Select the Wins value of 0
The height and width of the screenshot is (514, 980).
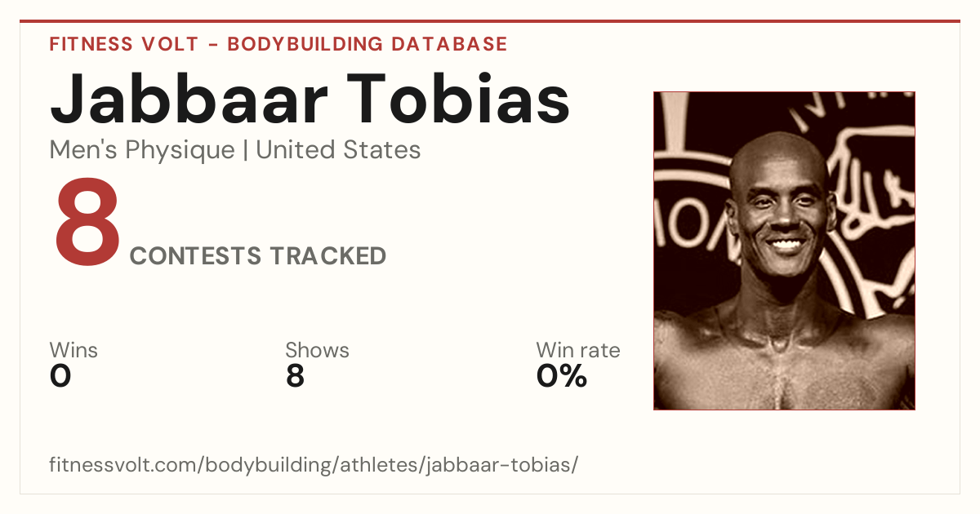point(60,376)
